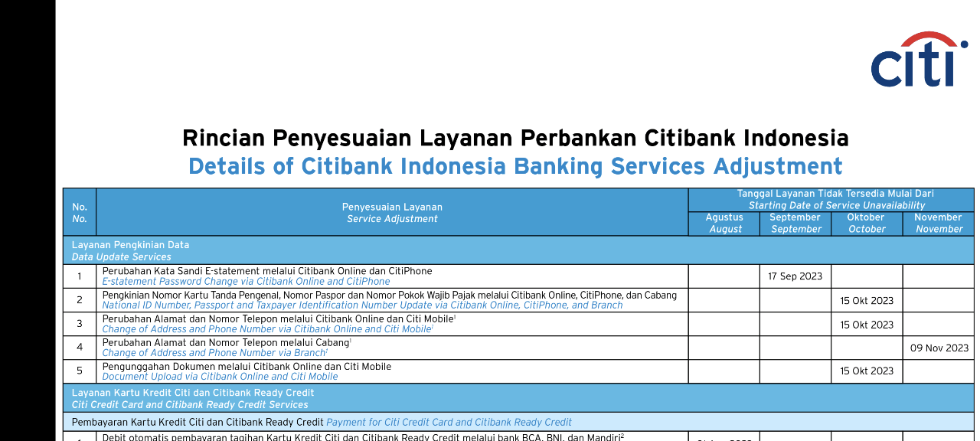Image resolution: width=980 pixels, height=441 pixels.
Task: Click 'Layanan Kartu Kredit Citi dan Citibank Ready Credit' heading
Action: pyautogui.click(x=193, y=393)
